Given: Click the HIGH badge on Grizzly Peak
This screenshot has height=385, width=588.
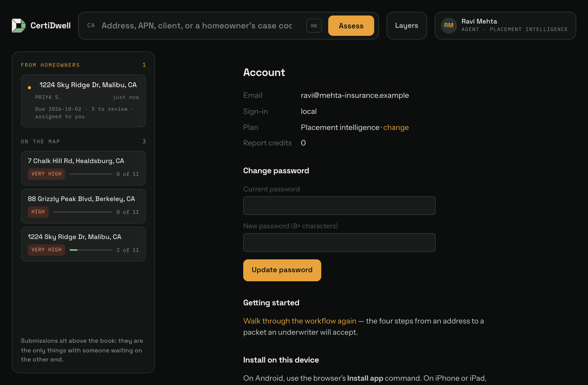Looking at the screenshot, I should [38, 212].
